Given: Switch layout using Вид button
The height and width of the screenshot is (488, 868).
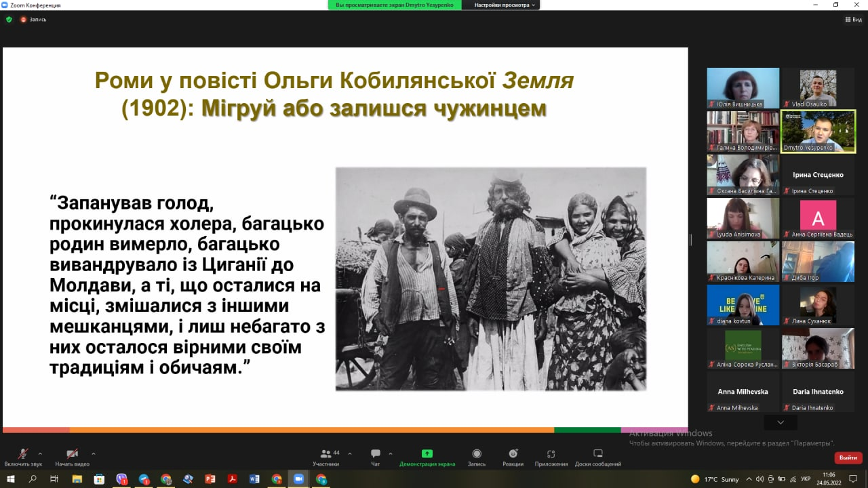Looking at the screenshot, I should [853, 20].
